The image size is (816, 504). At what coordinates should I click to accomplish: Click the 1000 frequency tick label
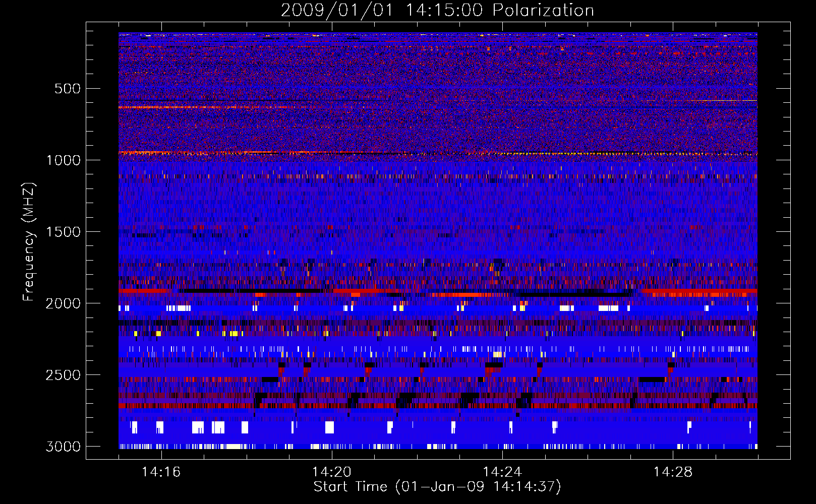[x=63, y=160]
